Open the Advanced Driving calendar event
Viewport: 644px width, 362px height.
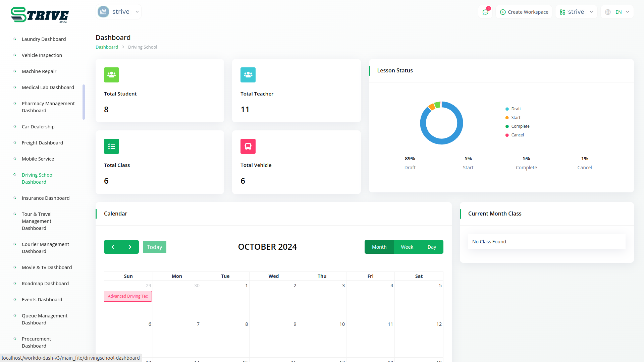[128, 296]
